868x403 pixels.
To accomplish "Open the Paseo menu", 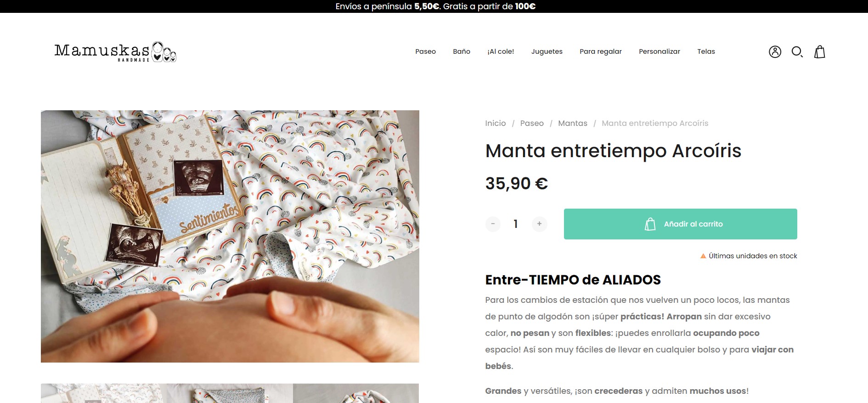I will [425, 51].
